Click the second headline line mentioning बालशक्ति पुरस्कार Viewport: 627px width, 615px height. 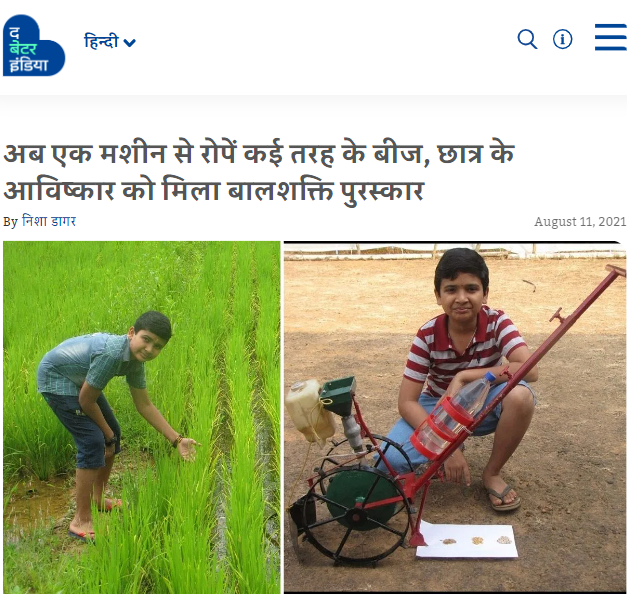tap(214, 191)
